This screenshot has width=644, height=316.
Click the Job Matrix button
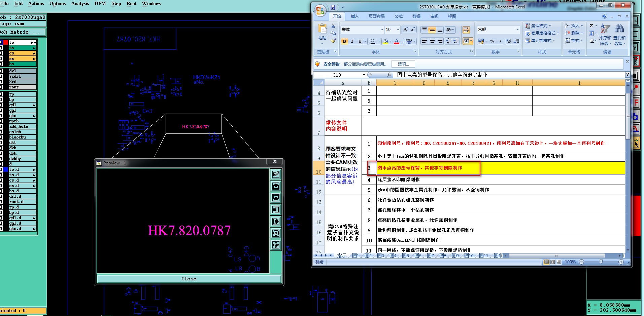(23, 32)
